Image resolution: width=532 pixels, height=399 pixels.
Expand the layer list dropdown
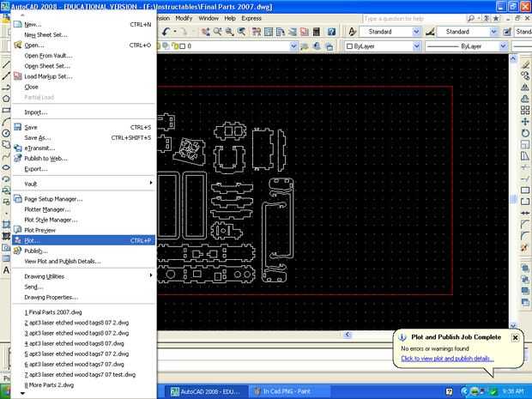293,45
